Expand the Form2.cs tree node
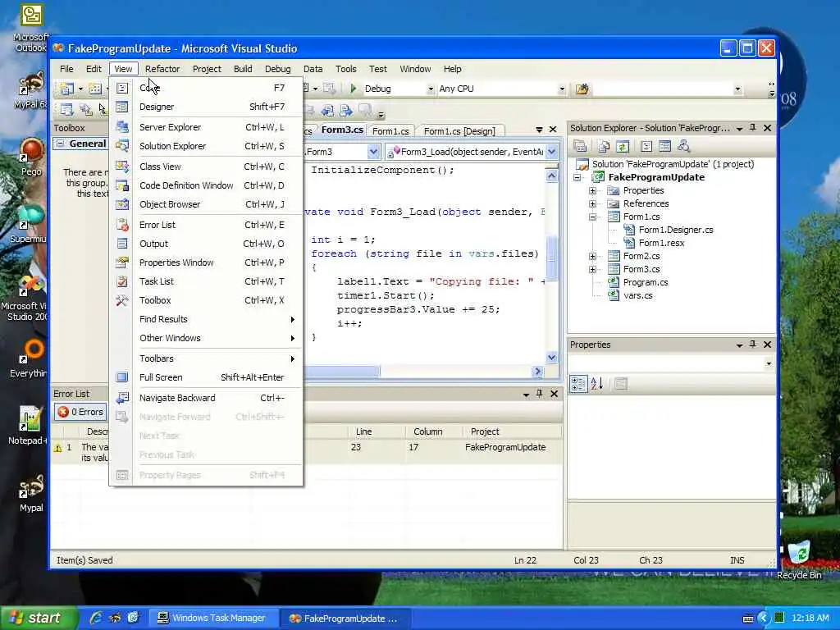The image size is (840, 630). [x=592, y=256]
